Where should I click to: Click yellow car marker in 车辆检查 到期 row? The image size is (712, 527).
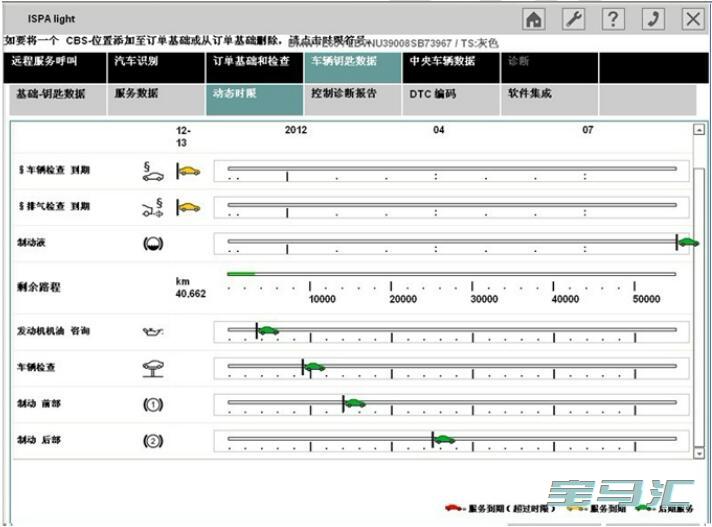[189, 171]
